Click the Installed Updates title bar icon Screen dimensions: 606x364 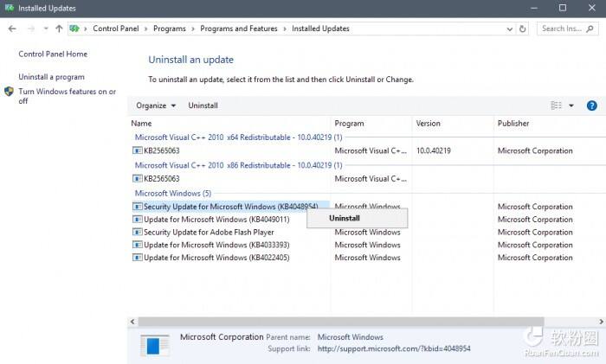tap(10, 8)
